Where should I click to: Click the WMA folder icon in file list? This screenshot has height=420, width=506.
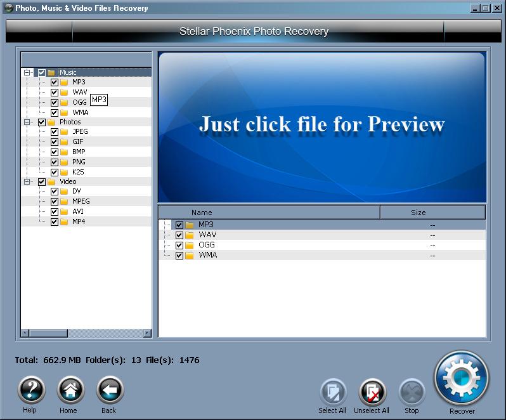[x=190, y=255]
